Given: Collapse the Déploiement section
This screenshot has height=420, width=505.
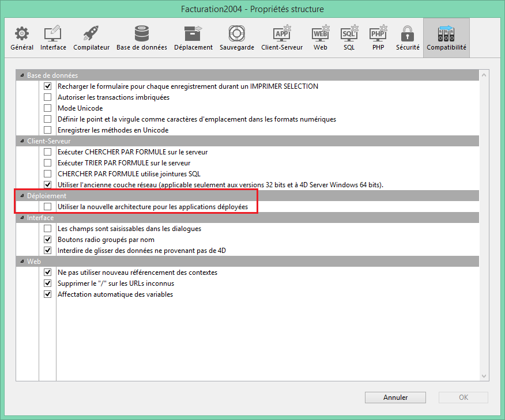Looking at the screenshot, I should (x=22, y=196).
